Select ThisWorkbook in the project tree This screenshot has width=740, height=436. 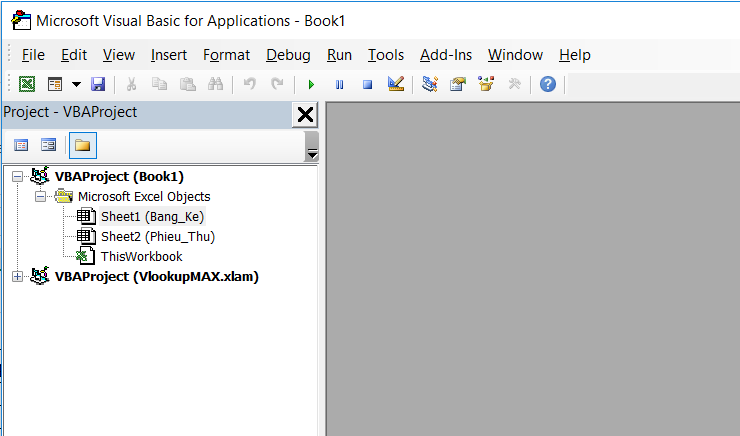coord(142,257)
